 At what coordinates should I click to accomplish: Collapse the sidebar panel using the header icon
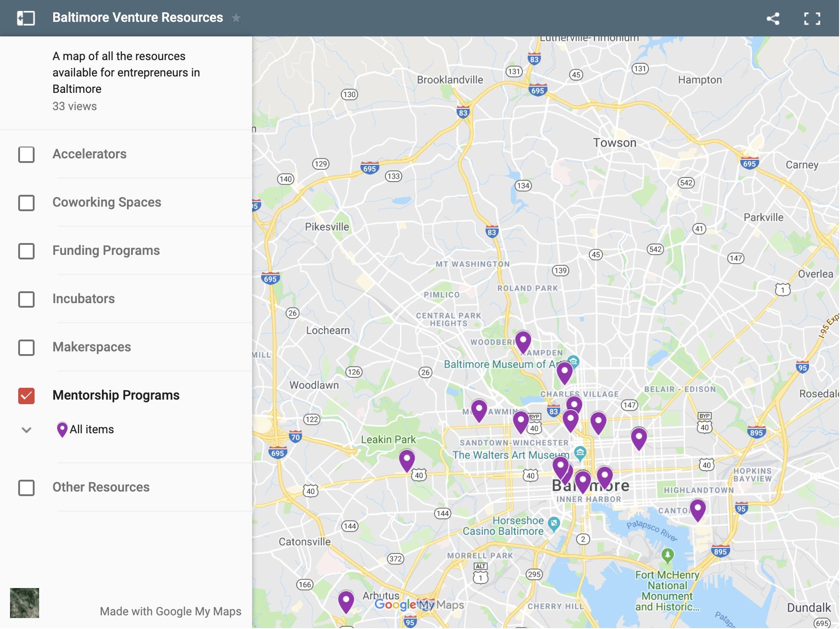pos(26,18)
